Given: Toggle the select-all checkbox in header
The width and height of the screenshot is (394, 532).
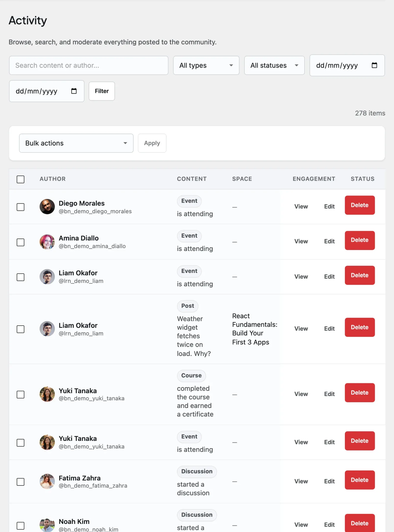Looking at the screenshot, I should click(x=20, y=179).
